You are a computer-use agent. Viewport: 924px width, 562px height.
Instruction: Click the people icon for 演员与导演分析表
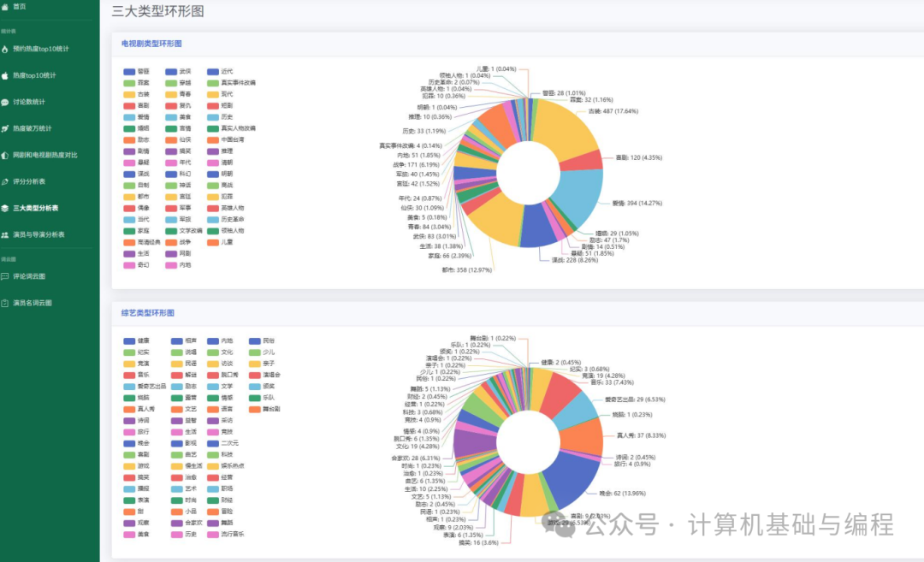(7, 233)
